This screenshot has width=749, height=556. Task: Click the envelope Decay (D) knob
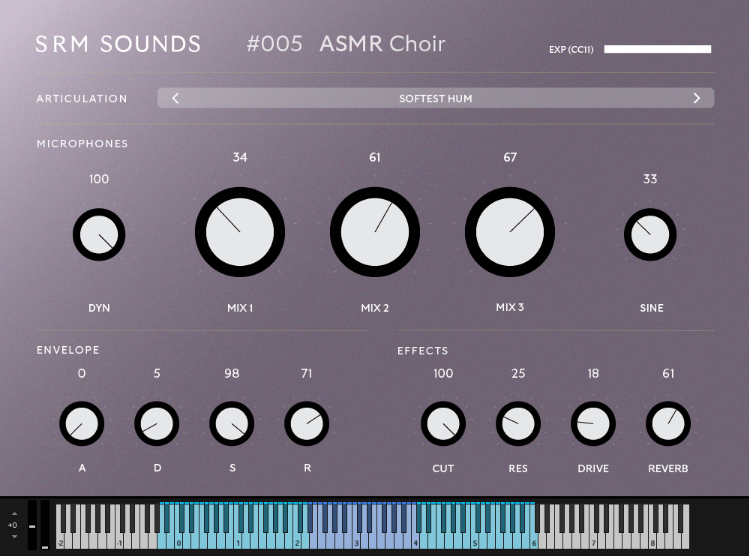pos(157,425)
